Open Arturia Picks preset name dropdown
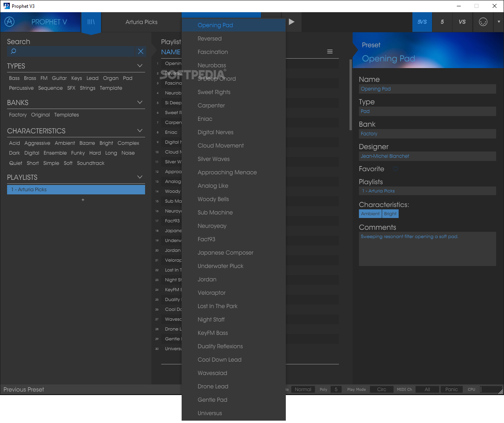The image size is (504, 423). point(142,22)
